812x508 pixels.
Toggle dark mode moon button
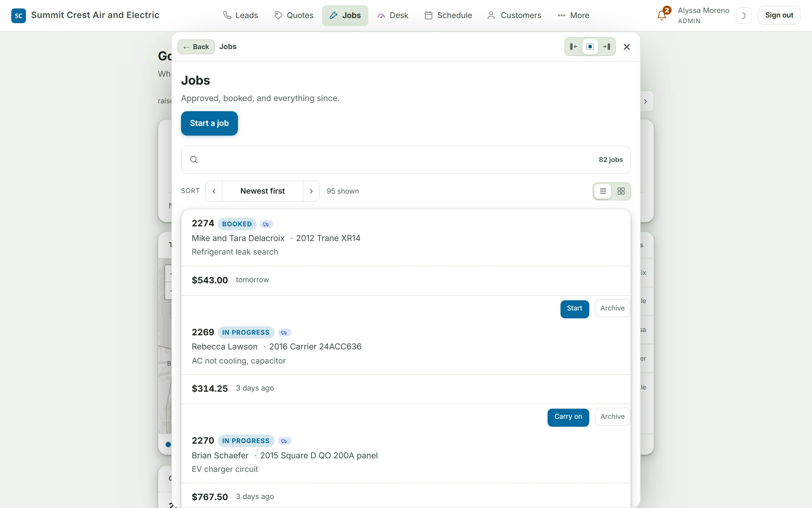[743, 16]
